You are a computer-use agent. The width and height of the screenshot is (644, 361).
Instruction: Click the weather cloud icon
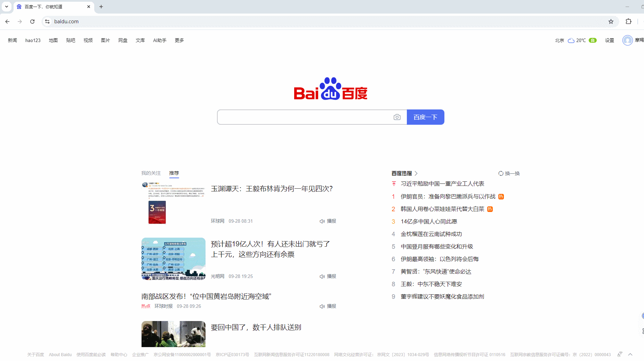click(571, 40)
